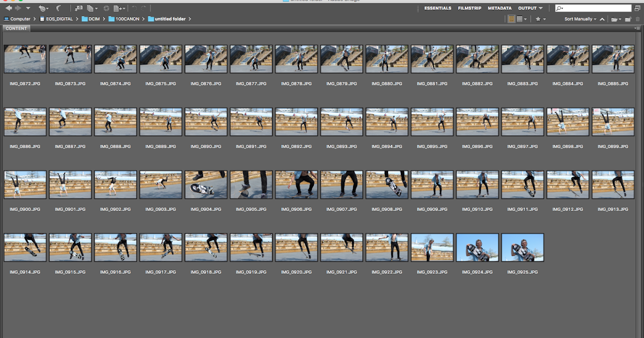This screenshot has height=338, width=644.
Task: Click Get Photos from Camera icon
Action: (x=78, y=9)
